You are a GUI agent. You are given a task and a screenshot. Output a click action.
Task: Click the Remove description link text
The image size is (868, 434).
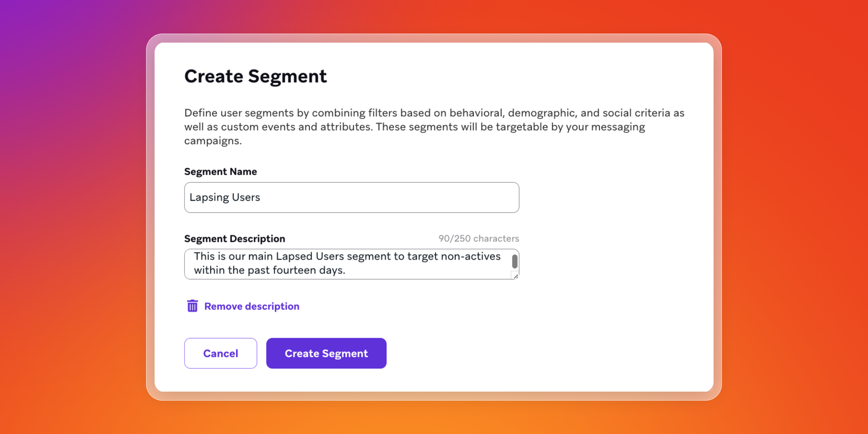pos(251,306)
